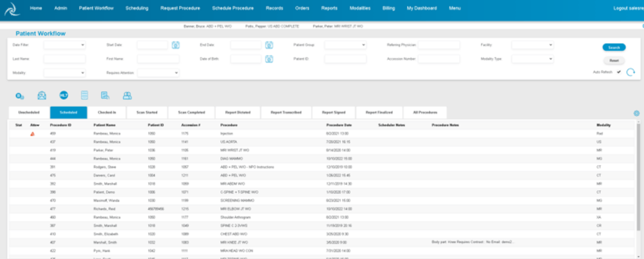Expand the Patient Group dropdown
Viewport: 644px width, 259px height.
[345, 45]
